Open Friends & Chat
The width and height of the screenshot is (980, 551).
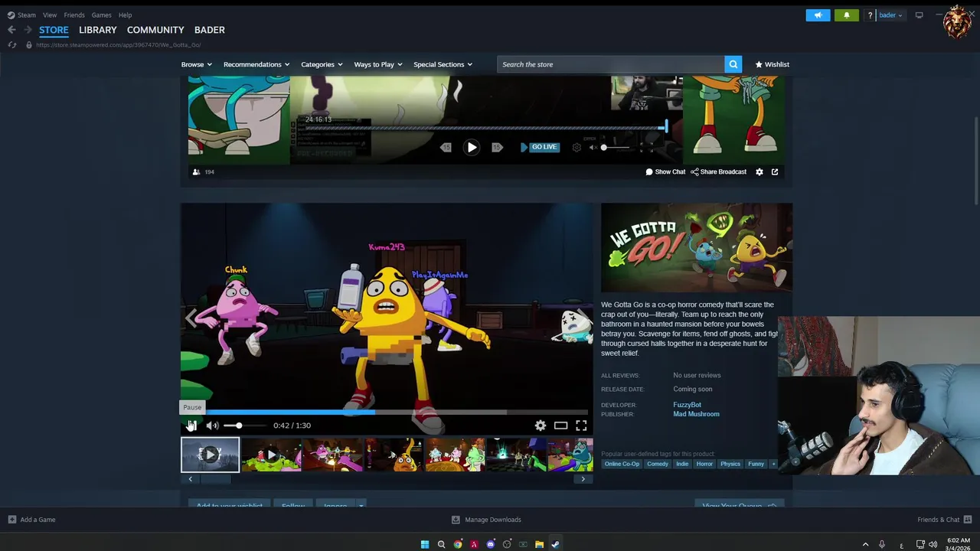pyautogui.click(x=943, y=520)
